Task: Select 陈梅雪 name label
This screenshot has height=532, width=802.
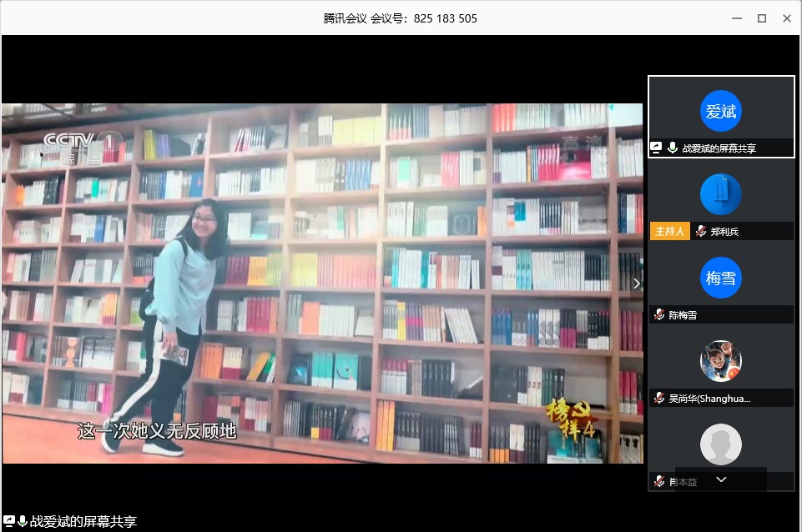Action: pyautogui.click(x=683, y=315)
